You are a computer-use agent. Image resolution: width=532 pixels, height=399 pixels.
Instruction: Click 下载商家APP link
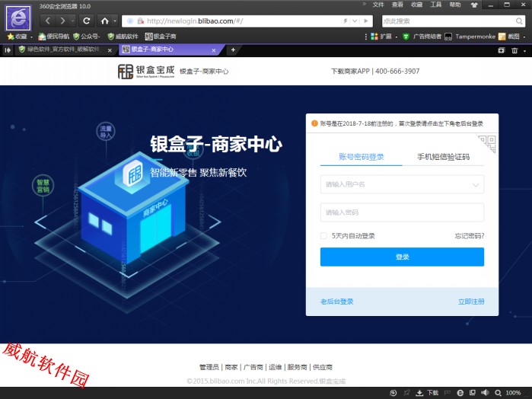point(350,72)
